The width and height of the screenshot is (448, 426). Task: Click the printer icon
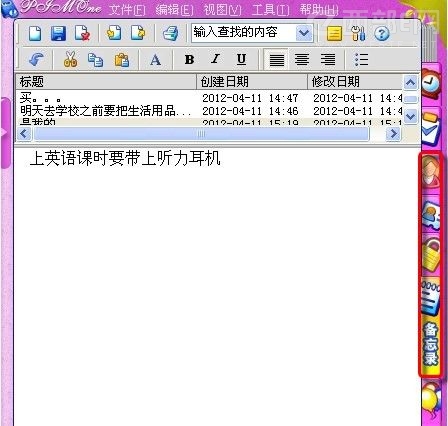coord(170,33)
